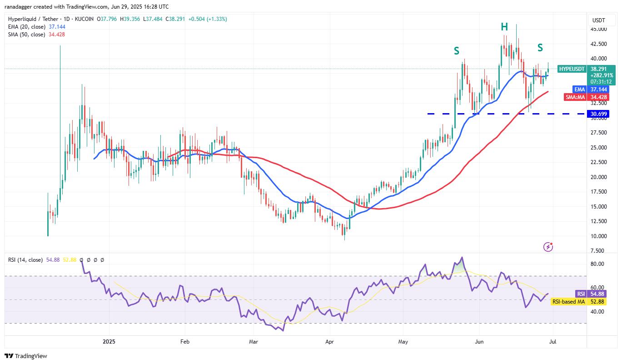Select the 'H' head annotation label
Viewport: 622px width, 364px height.
coord(504,27)
